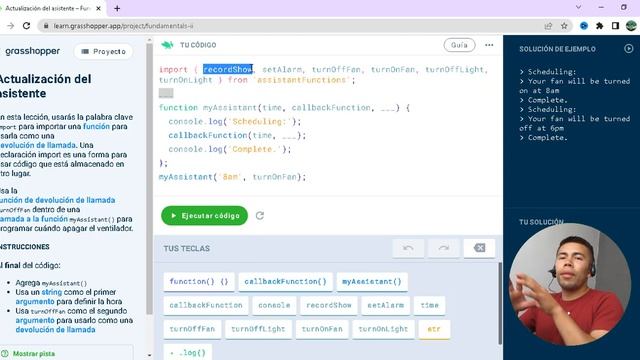Expand the tab search chevron
Image resolution: width=640 pixels, height=360 pixels.
pyautogui.click(x=578, y=7)
